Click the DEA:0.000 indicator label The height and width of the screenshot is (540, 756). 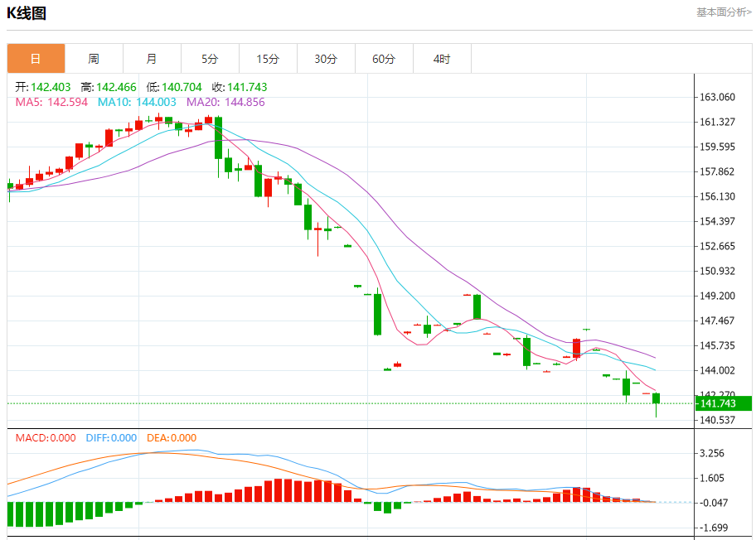(x=172, y=438)
